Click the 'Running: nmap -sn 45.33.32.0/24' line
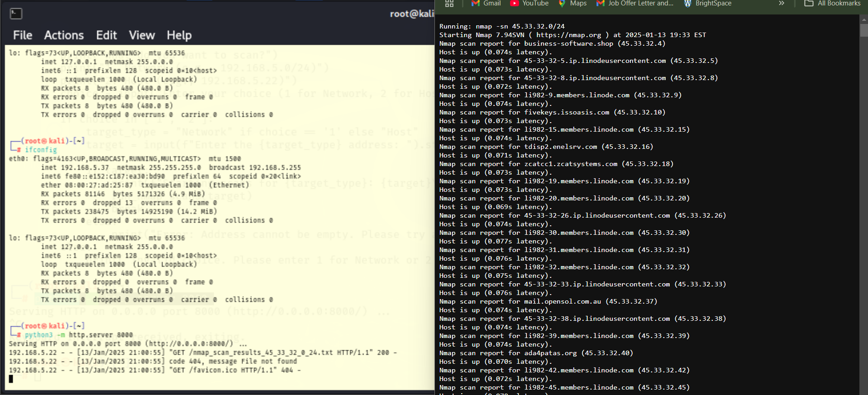This screenshot has height=395, width=868. (502, 26)
